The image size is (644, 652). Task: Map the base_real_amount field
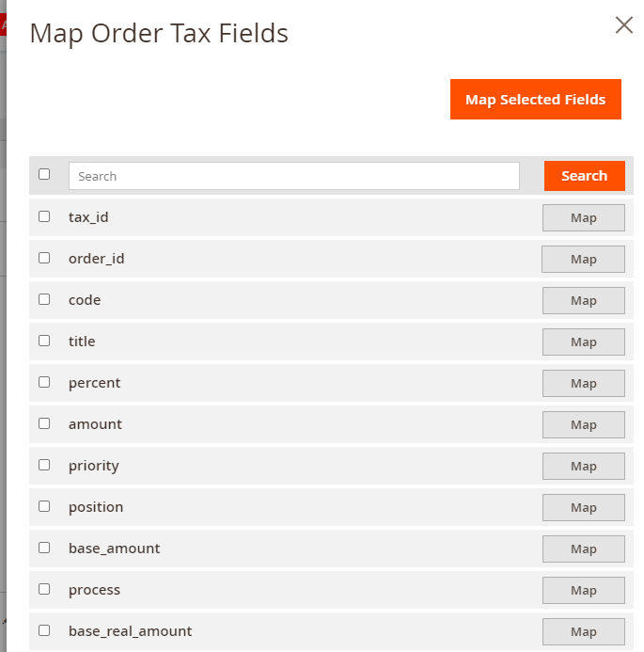(x=583, y=632)
